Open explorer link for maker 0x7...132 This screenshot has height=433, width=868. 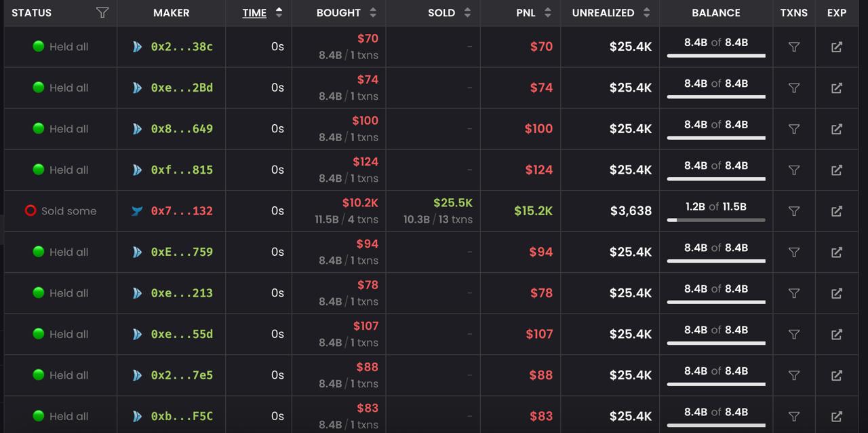click(x=837, y=211)
